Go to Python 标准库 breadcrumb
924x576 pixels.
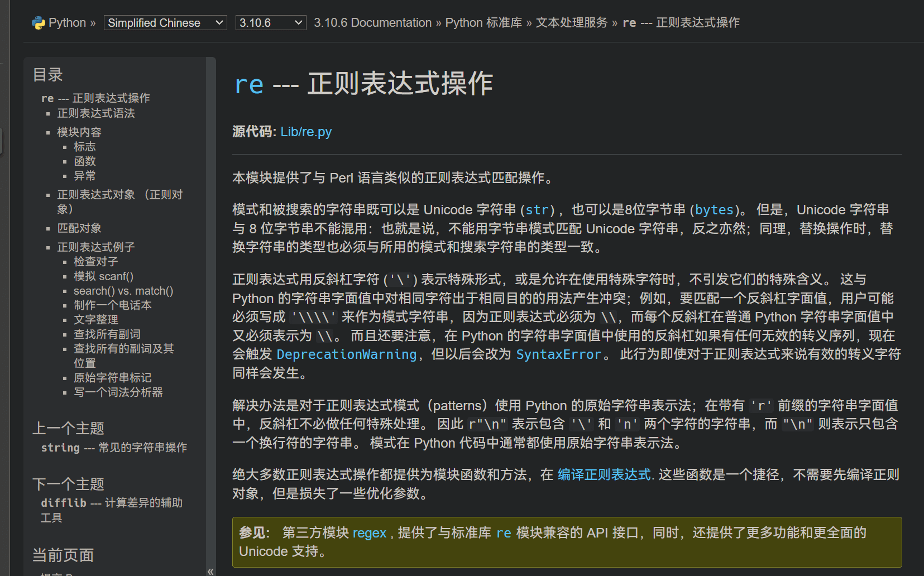pos(483,23)
